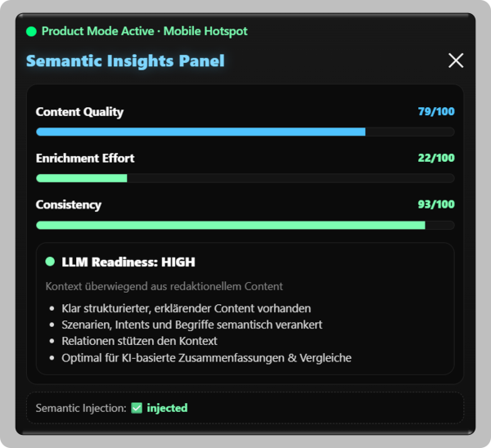
Task: Click the LLM Readiness: HIGH heading
Action: [128, 262]
